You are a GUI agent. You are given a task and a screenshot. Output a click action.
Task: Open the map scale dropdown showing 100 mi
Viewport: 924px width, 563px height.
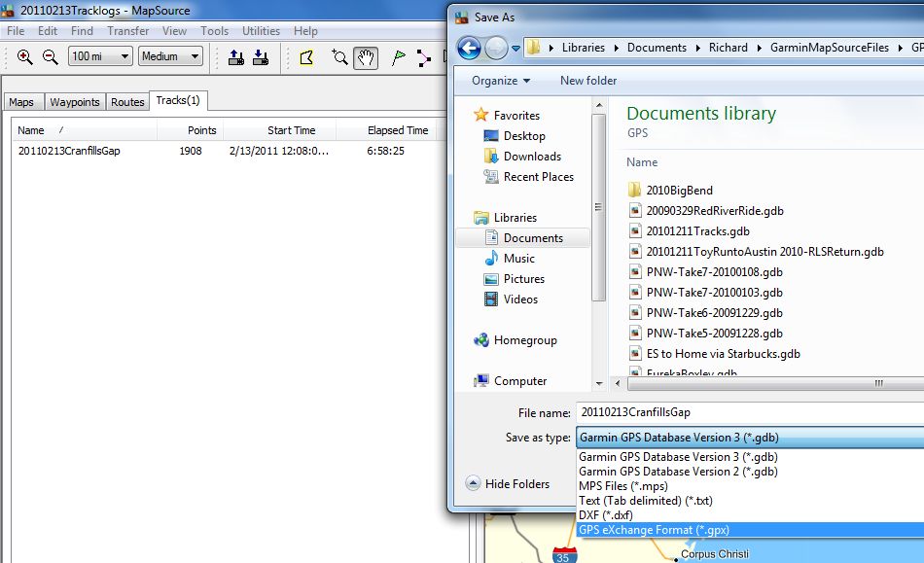[100, 56]
